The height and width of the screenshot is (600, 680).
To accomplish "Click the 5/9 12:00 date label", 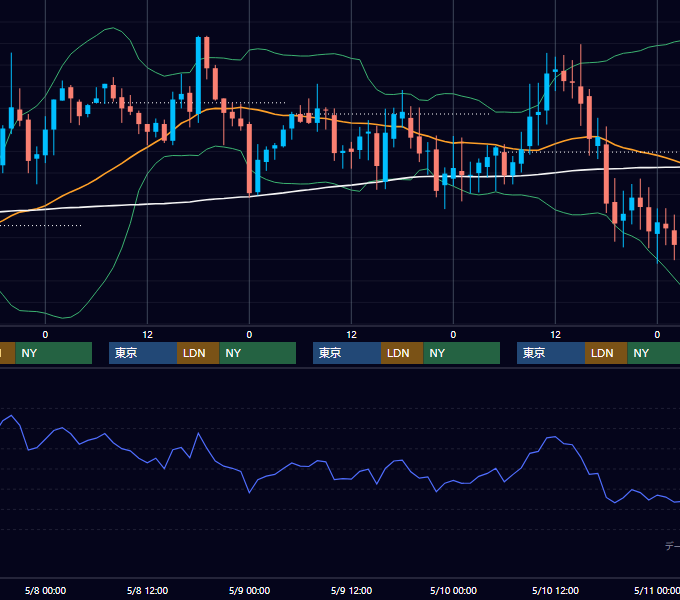I will click(x=351, y=590).
